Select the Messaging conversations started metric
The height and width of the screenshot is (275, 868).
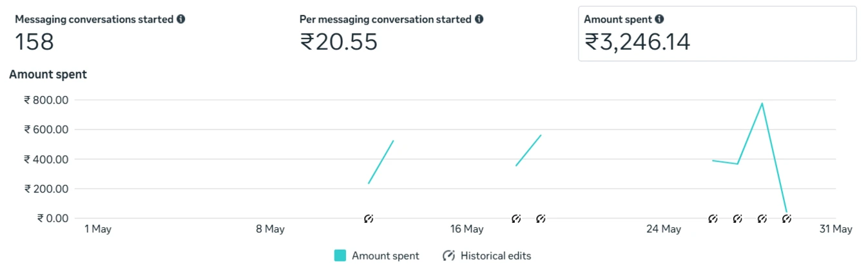[x=94, y=19]
